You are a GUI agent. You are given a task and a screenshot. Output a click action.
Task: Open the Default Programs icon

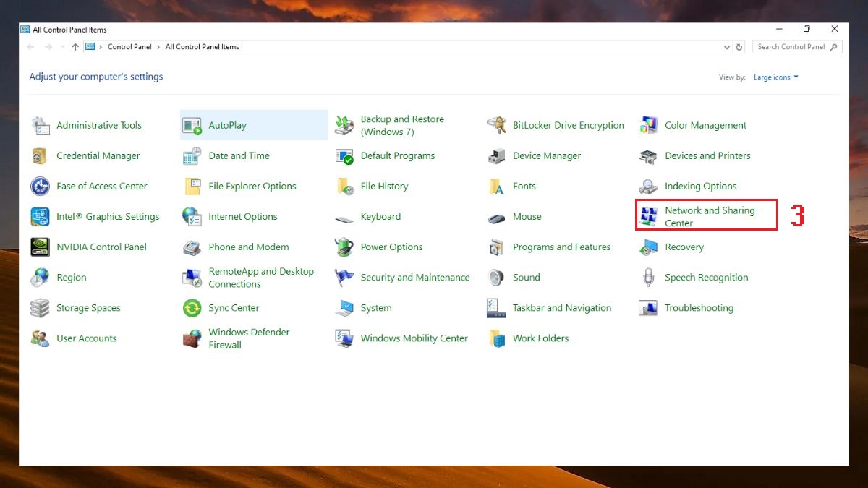click(x=344, y=155)
